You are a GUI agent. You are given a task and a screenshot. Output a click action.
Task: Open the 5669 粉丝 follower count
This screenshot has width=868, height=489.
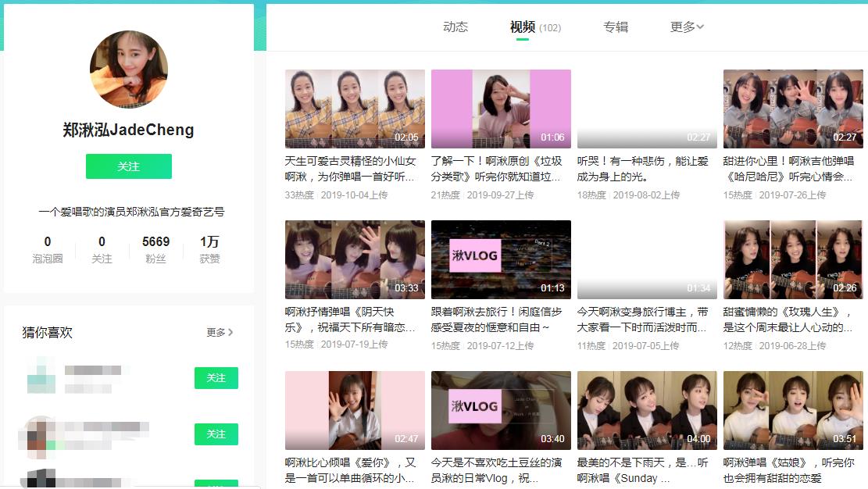[155, 249]
